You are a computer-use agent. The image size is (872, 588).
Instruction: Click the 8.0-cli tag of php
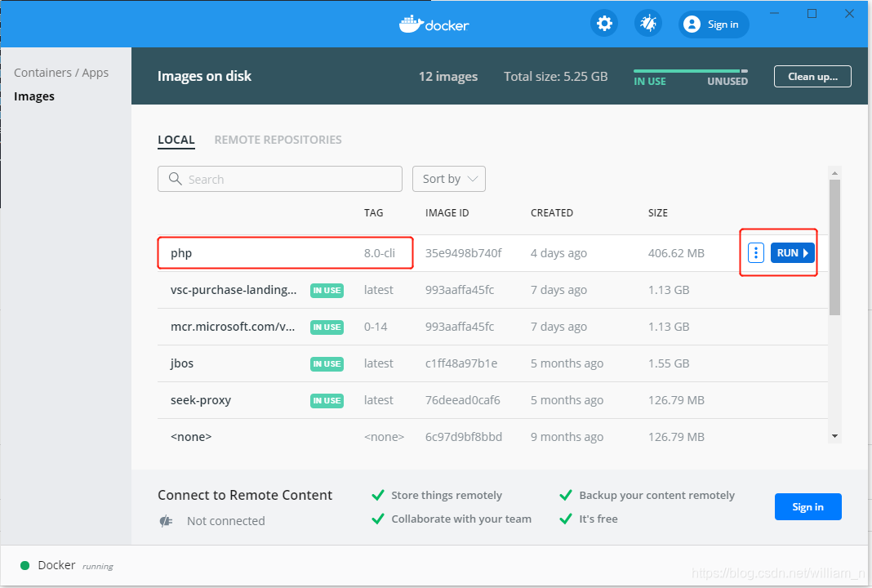coord(380,253)
